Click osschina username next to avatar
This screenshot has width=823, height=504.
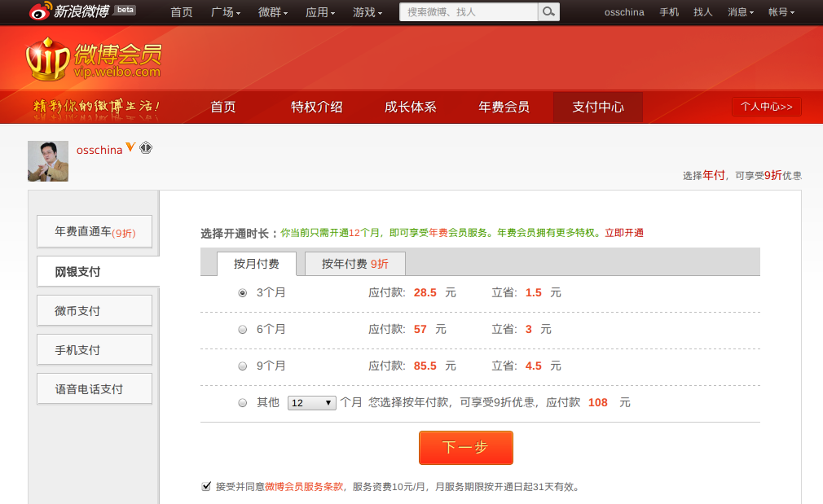pos(99,150)
